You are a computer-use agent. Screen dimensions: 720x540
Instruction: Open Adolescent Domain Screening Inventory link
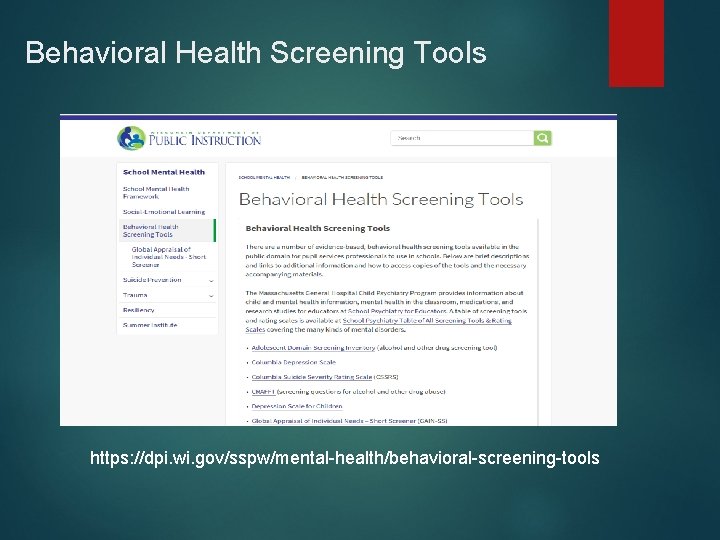(313, 348)
